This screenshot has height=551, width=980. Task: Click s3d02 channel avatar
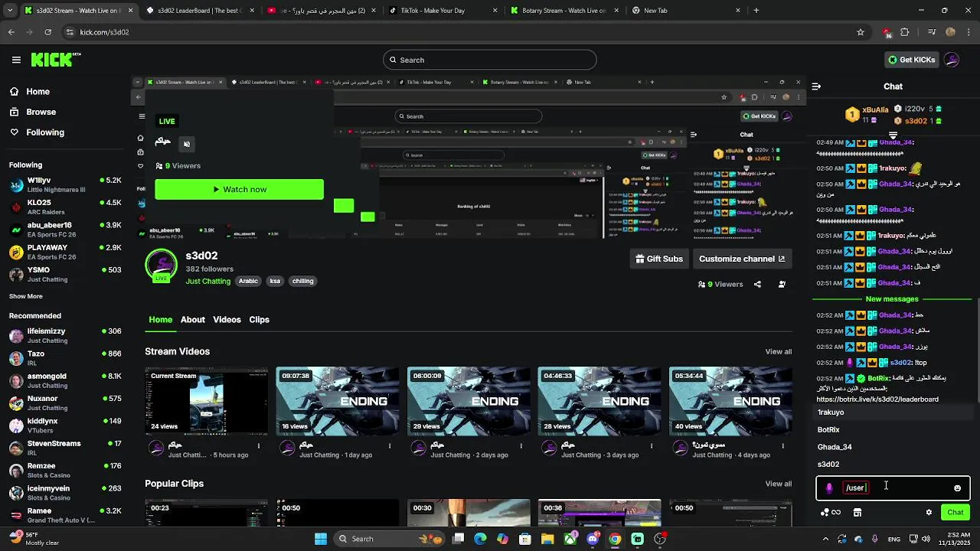161,266
